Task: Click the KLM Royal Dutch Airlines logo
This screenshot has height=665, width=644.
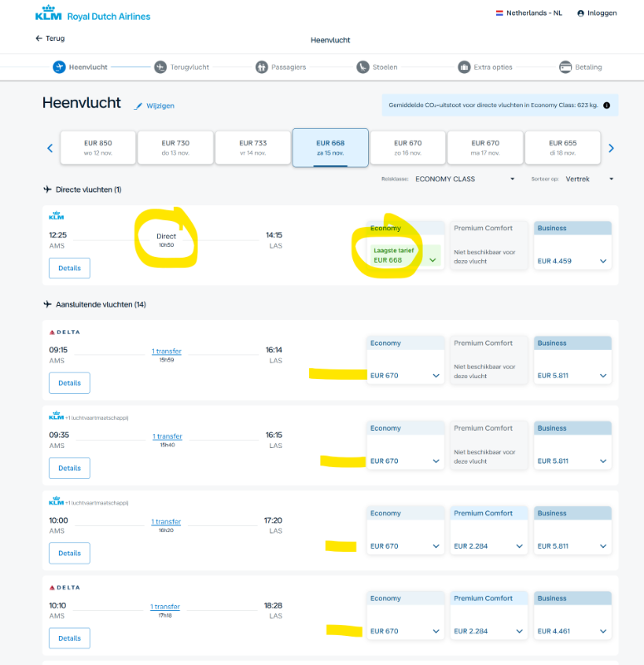Action: [92, 16]
